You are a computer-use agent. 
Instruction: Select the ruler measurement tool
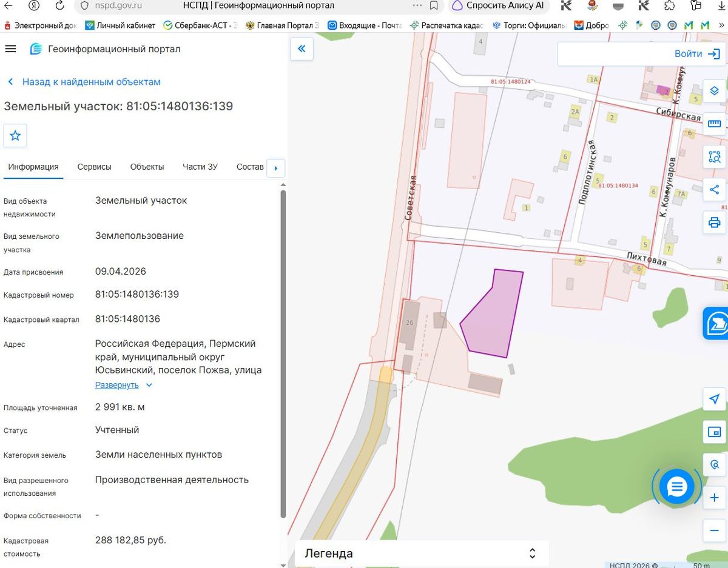[714, 124]
